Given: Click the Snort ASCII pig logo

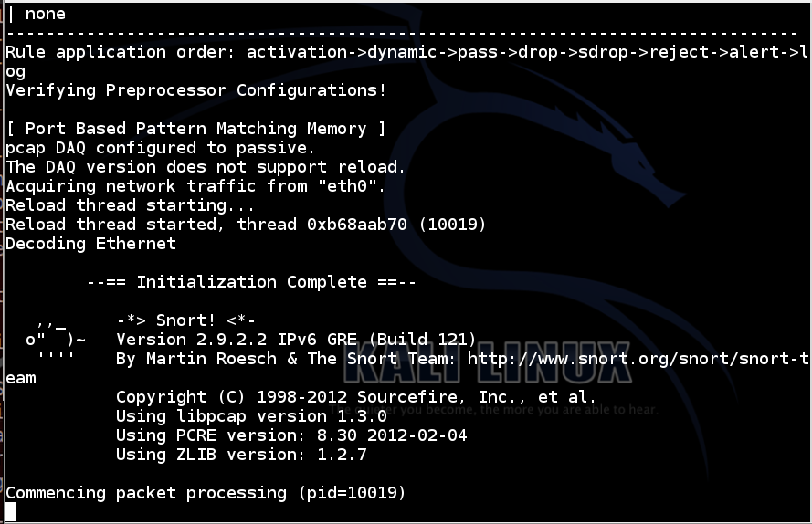Looking at the screenshot, I should click(x=55, y=340).
